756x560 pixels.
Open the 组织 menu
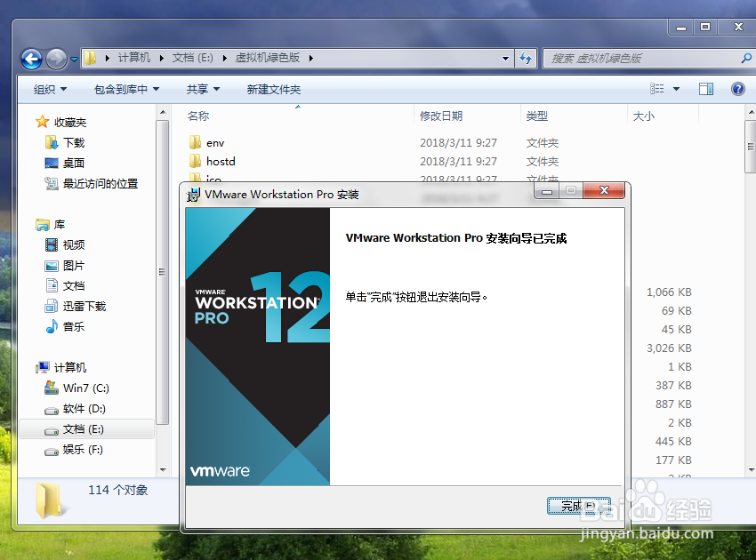point(50,89)
